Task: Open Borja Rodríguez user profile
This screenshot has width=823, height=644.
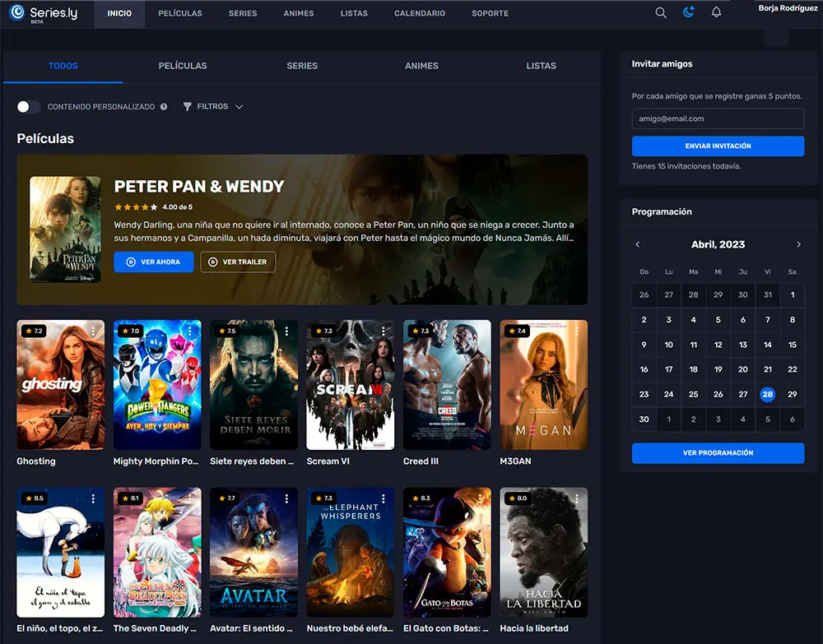Action: pos(788,8)
